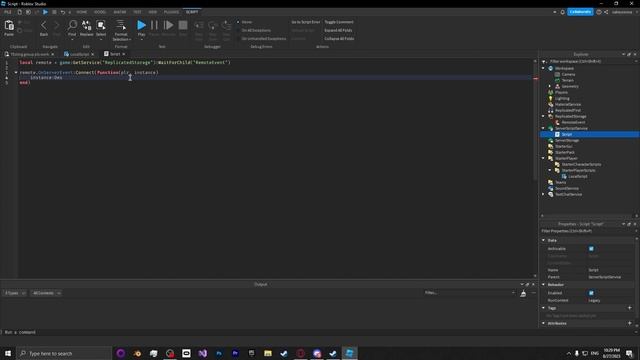
Task: Select RemoteEvent under ReplicatedStorage
Action: click(573, 122)
